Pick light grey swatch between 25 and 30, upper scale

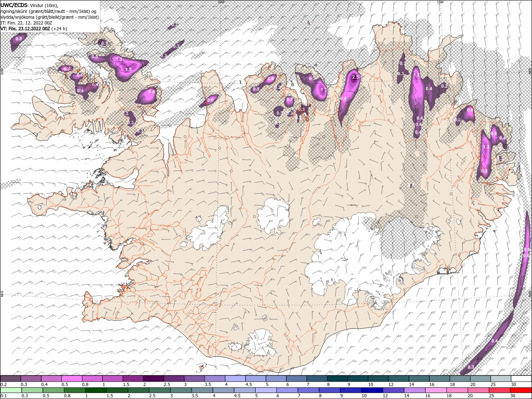pos(501,379)
